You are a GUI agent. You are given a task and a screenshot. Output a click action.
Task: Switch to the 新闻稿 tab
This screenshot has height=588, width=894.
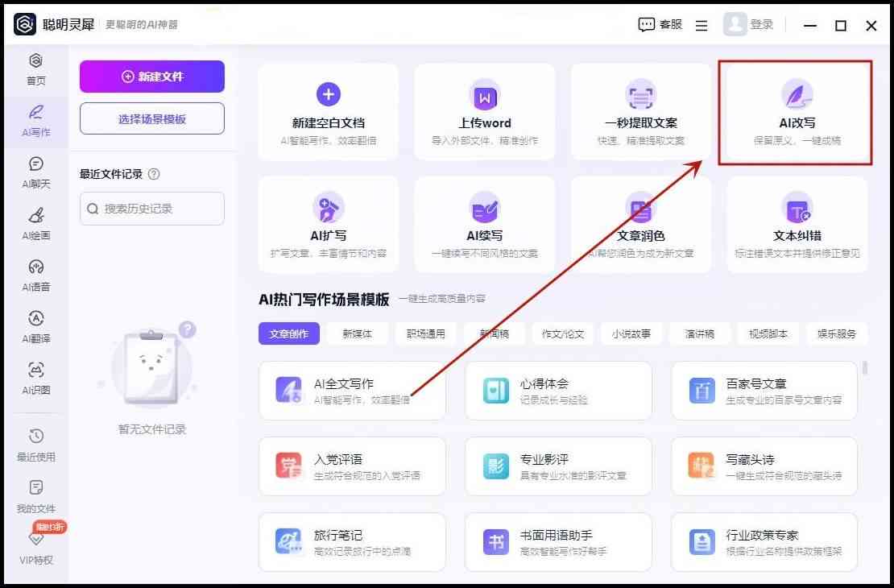pyautogui.click(x=495, y=333)
